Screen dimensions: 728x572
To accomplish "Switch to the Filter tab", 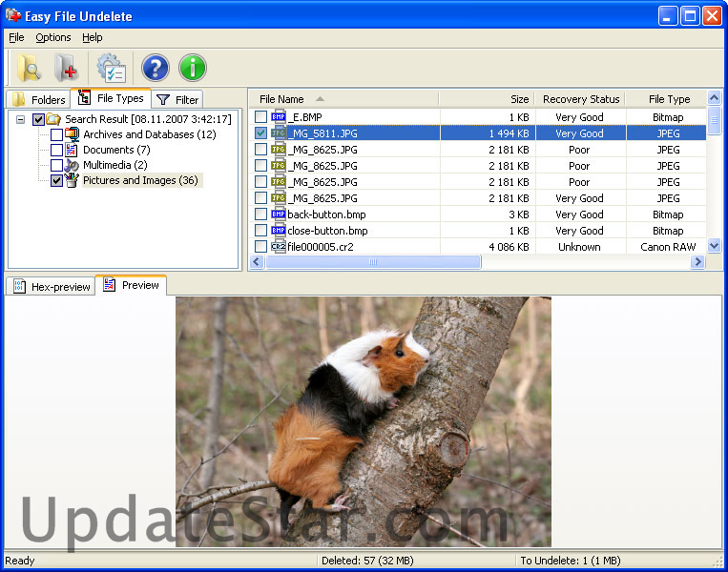I will tap(177, 99).
